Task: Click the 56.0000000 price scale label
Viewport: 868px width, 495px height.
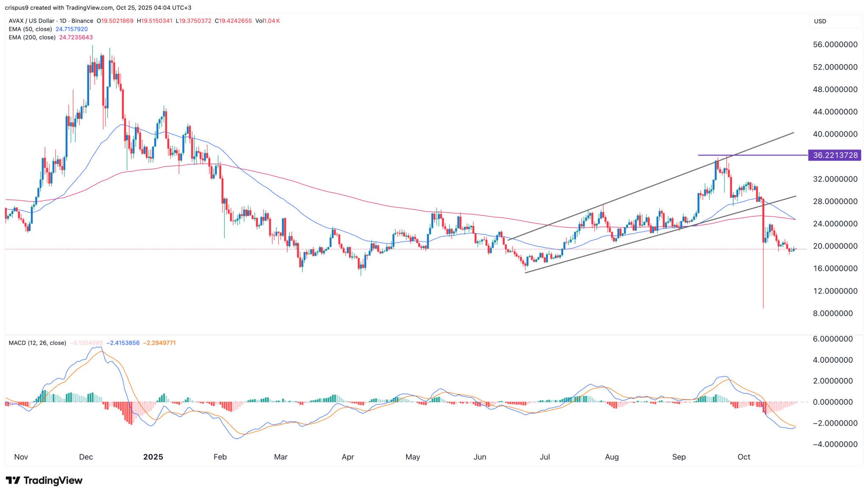Action: 835,44
